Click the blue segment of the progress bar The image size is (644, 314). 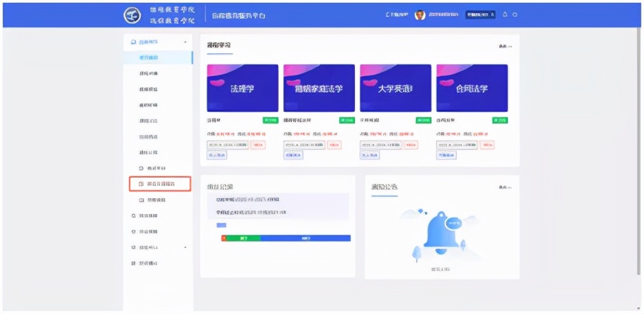point(305,238)
